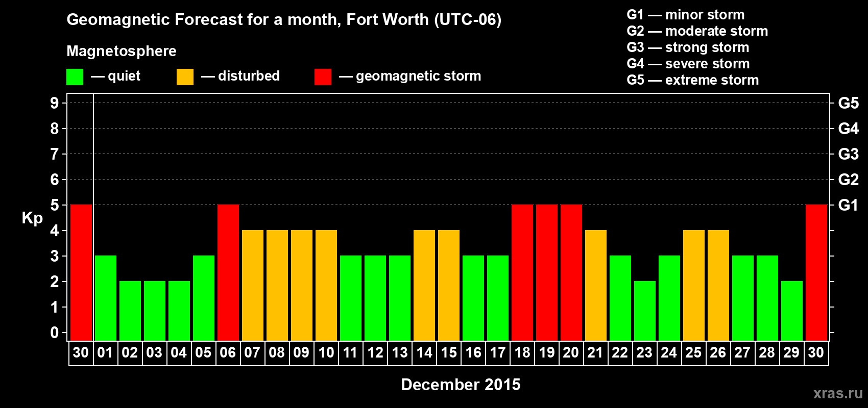Click the red geomagnetic storm legend swatch
The width and height of the screenshot is (868, 408).
click(323, 77)
